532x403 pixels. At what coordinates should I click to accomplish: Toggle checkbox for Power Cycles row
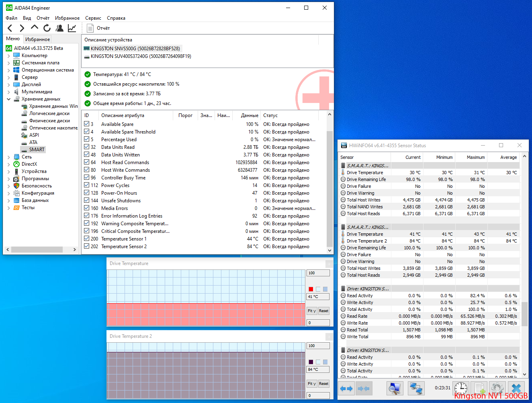(x=87, y=185)
